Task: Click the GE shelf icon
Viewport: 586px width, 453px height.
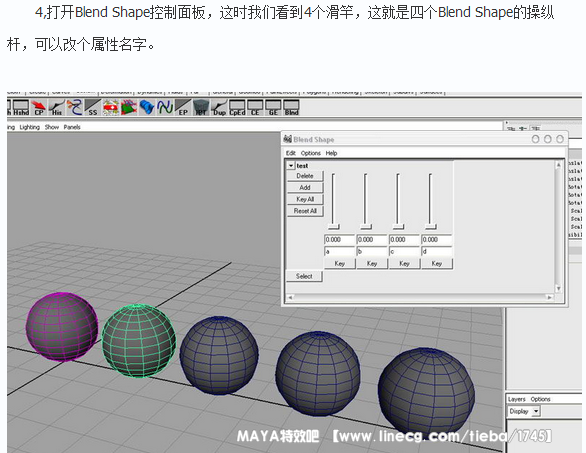Action: [273, 108]
